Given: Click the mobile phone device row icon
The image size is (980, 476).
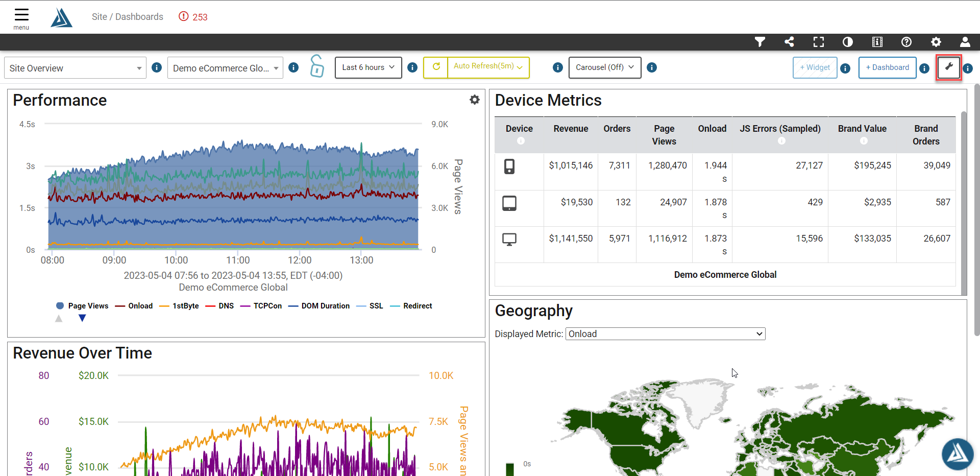Looking at the screenshot, I should tap(509, 166).
